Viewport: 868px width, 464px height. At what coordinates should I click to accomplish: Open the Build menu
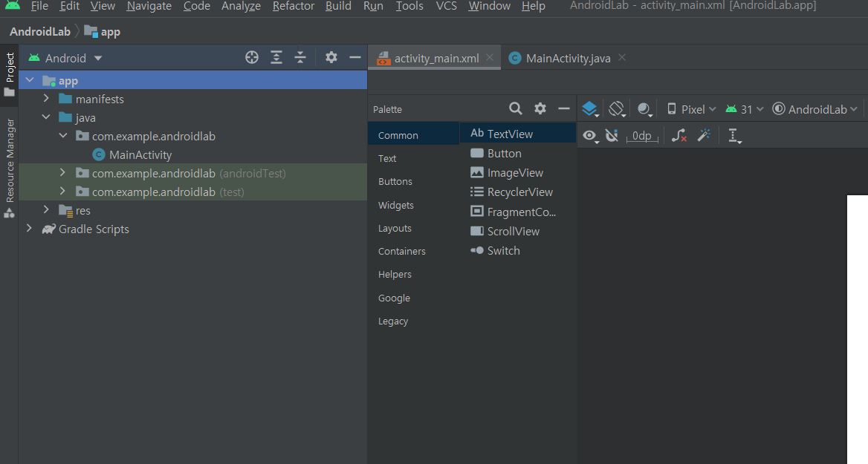pos(338,6)
